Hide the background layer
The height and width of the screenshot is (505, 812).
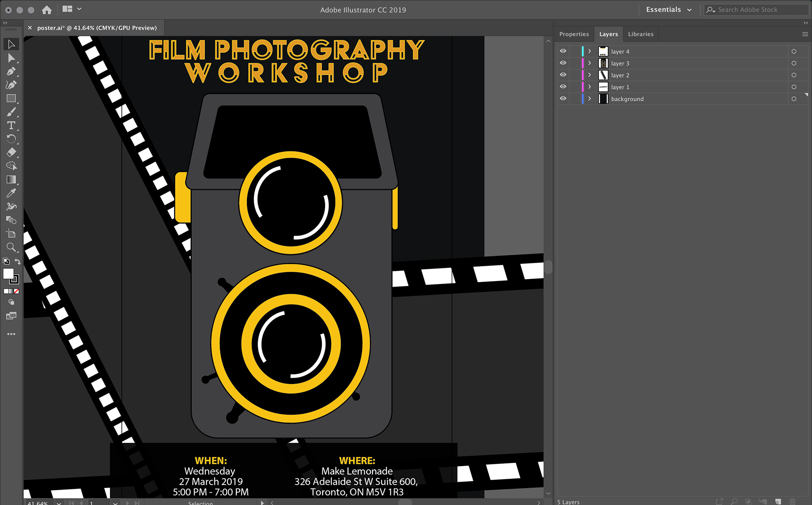pyautogui.click(x=563, y=99)
